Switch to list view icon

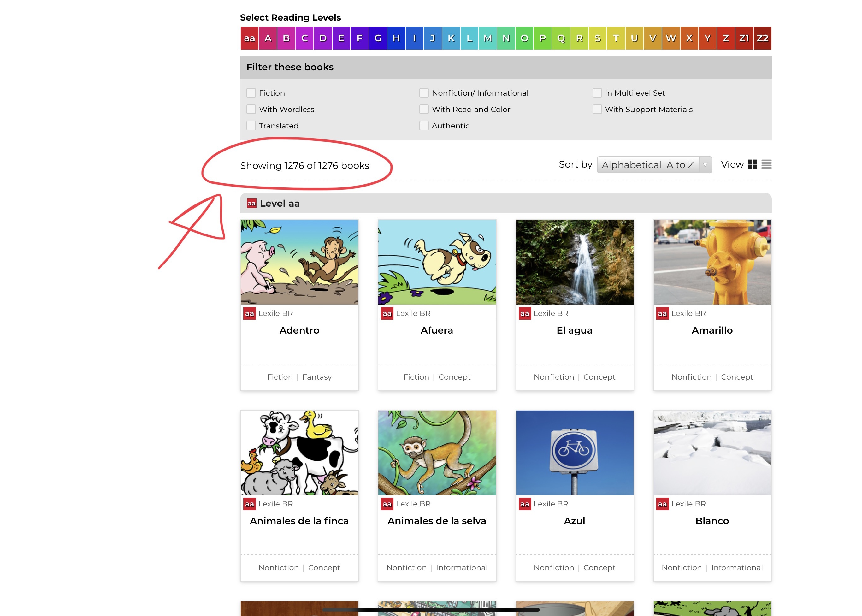coord(766,164)
